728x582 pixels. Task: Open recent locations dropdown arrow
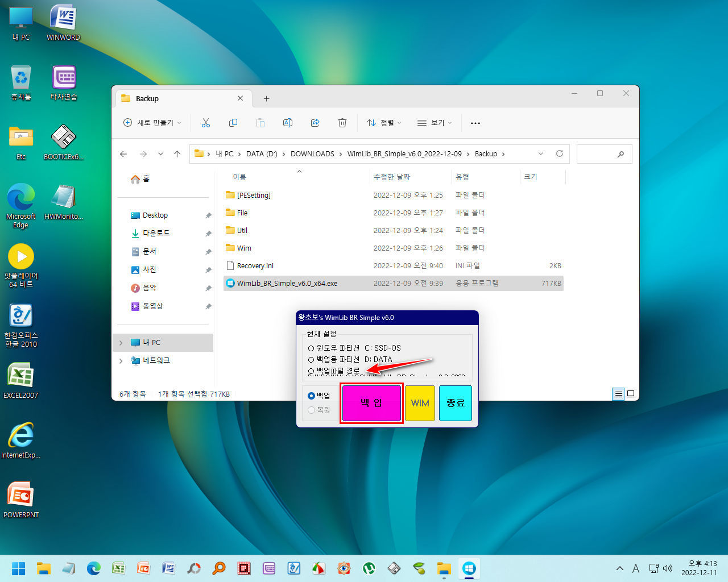[x=160, y=154]
